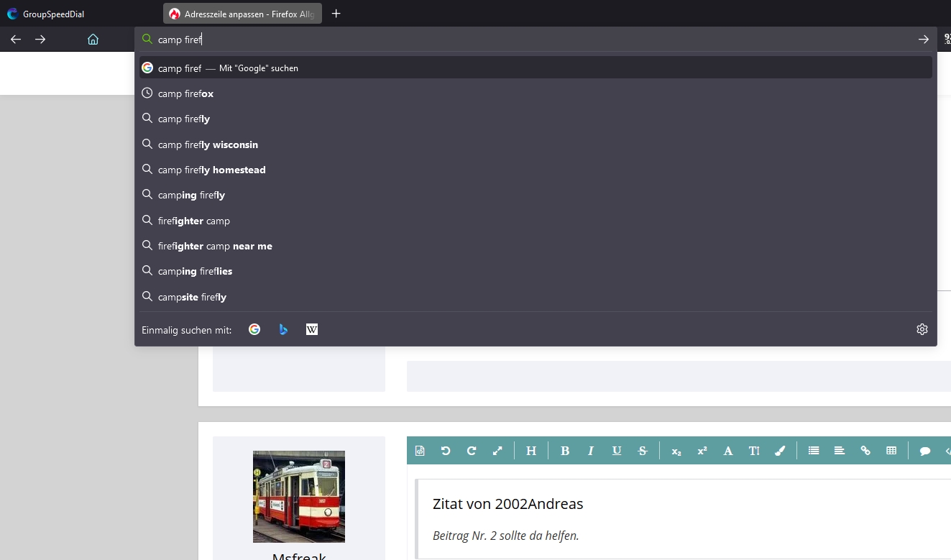
Task: Open the font size button
Action: 754,451
